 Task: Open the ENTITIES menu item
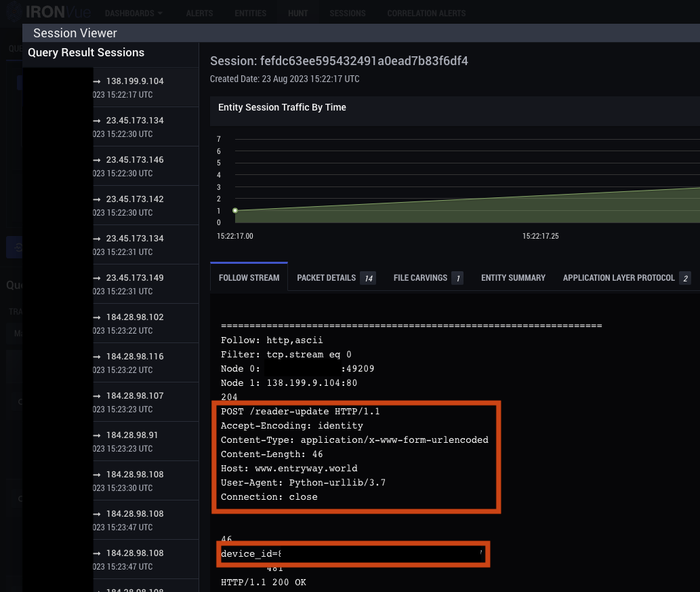pyautogui.click(x=251, y=14)
